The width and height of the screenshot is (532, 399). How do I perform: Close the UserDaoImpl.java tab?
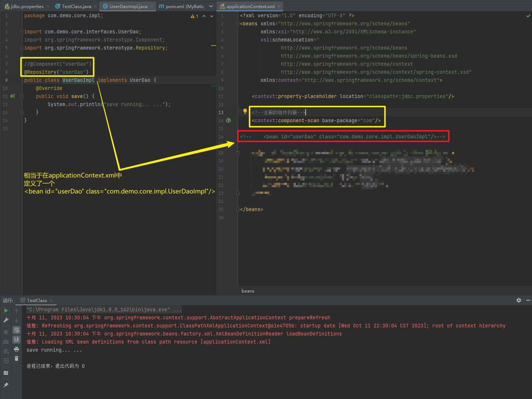click(x=152, y=6)
